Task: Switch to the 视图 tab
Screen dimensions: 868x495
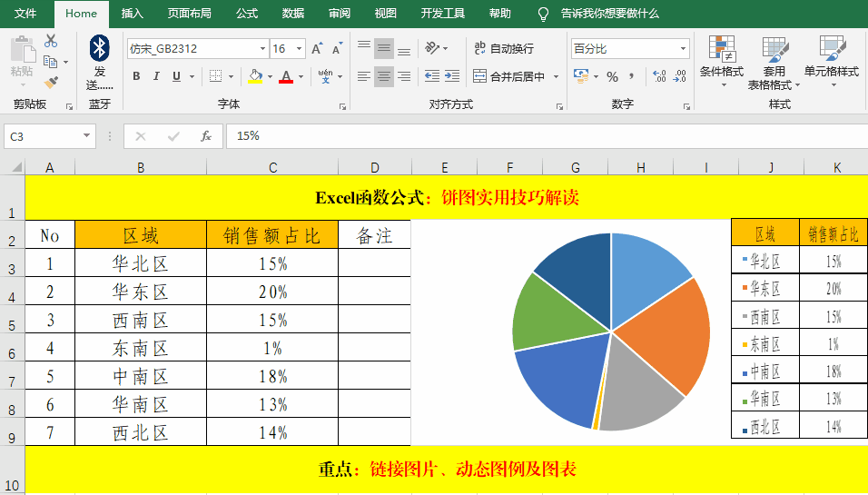Action: [x=385, y=14]
